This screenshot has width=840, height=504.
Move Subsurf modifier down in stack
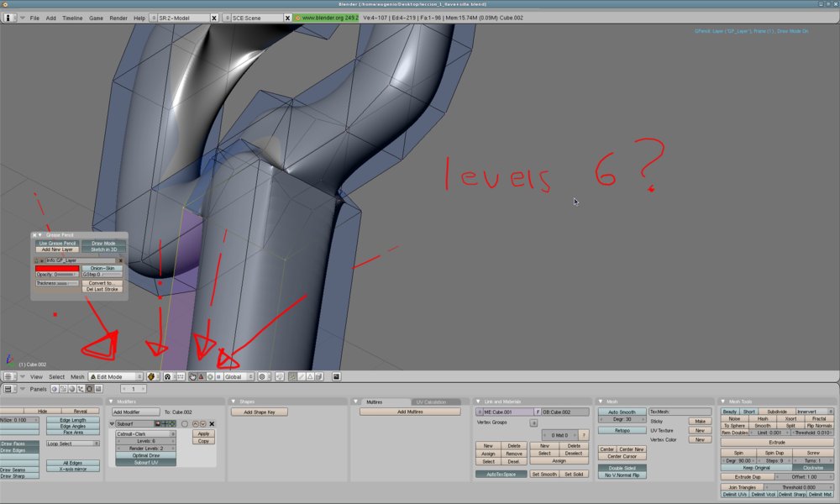[x=203, y=423]
